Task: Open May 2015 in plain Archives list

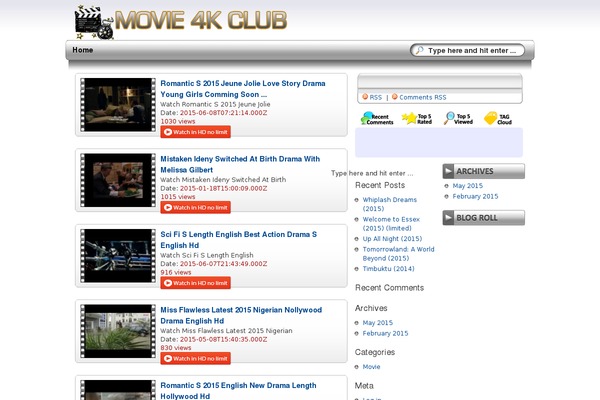Action: pos(378,323)
